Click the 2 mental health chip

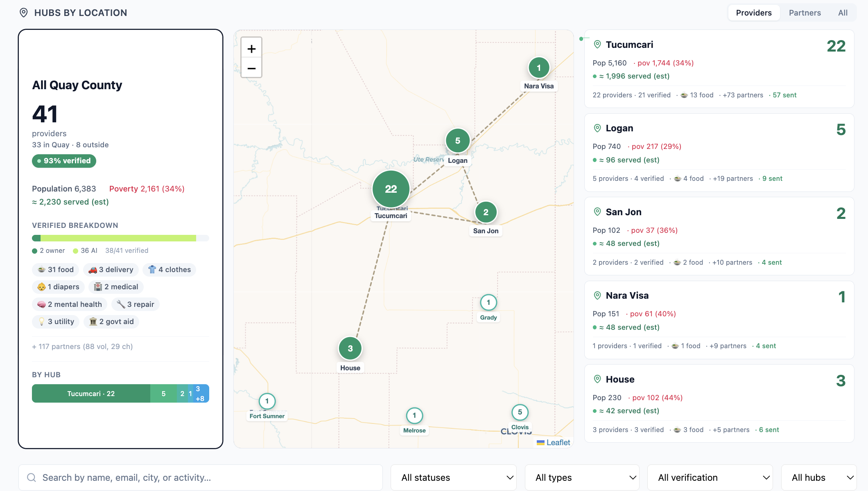(x=70, y=304)
